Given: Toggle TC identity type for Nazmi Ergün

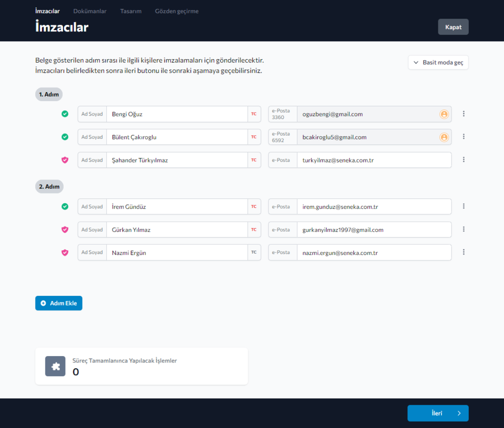Looking at the screenshot, I should [254, 252].
